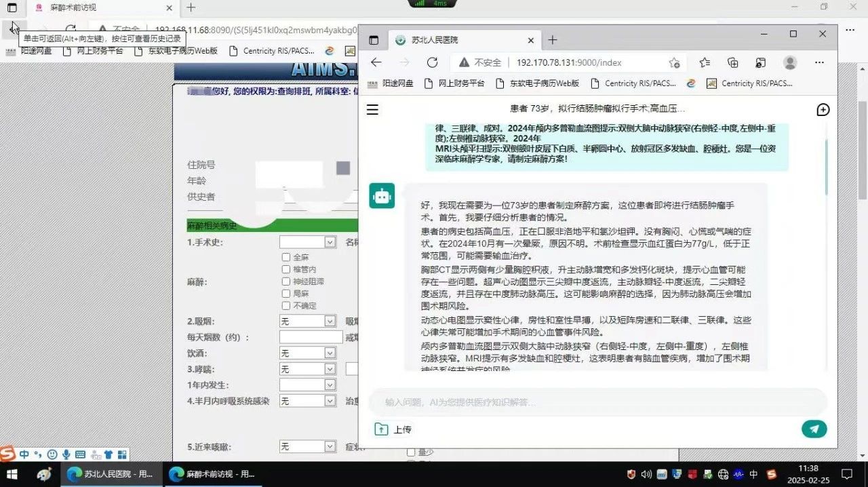Screen dimensions: 868x487
Task: Click the 网上财务平台 bookmark link
Action: point(461,83)
